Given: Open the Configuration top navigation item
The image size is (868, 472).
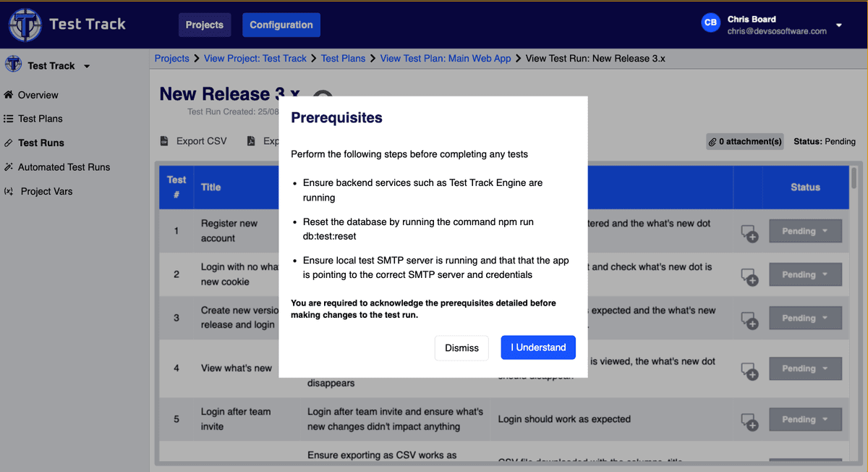Looking at the screenshot, I should [x=281, y=25].
